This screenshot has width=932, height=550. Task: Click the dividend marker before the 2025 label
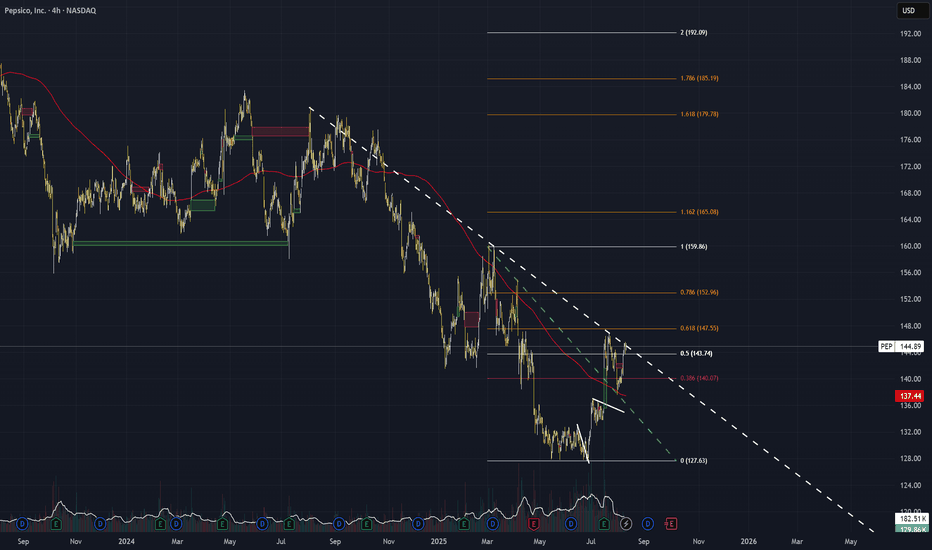coord(418,524)
